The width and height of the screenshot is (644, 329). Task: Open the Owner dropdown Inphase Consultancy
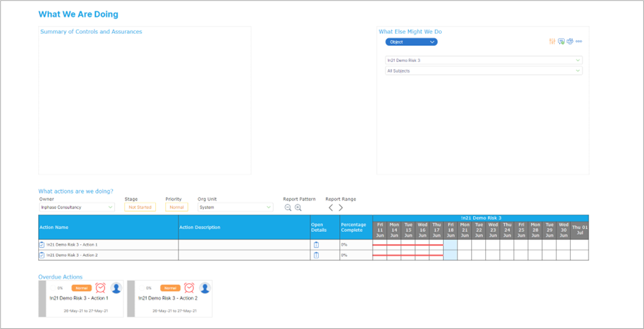(77, 207)
